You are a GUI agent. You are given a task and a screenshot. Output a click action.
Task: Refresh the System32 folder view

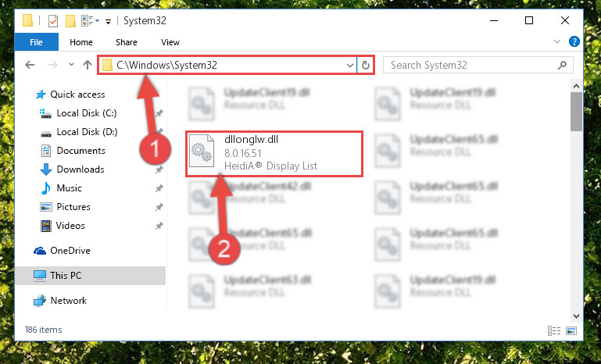pos(366,65)
